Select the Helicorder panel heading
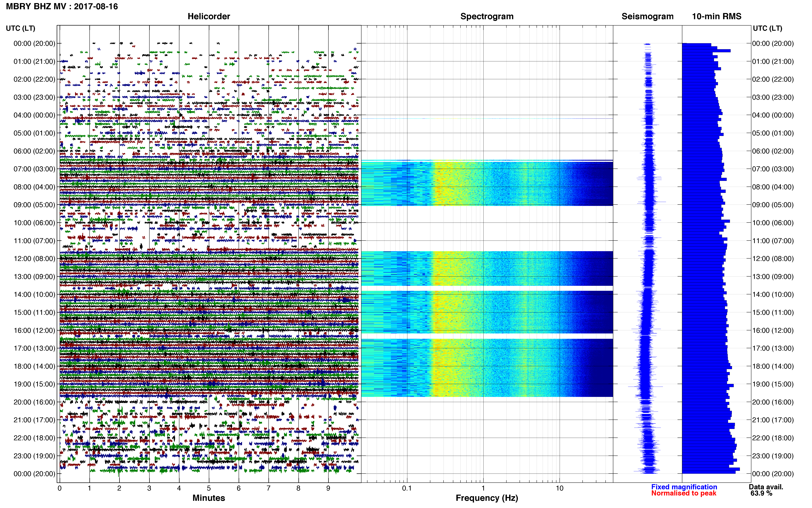Image resolution: width=812 pixels, height=508 pixels. 208,16
